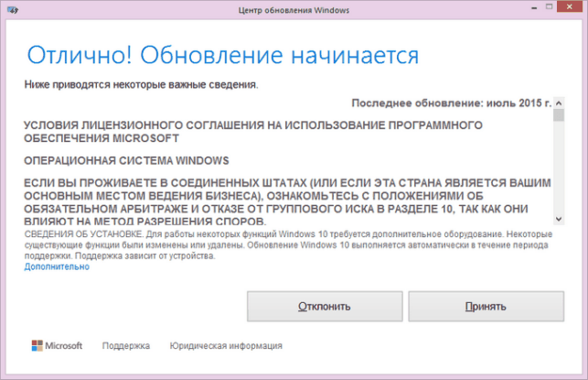Click the Принять button
The height and width of the screenshot is (380, 588).
tap(486, 307)
